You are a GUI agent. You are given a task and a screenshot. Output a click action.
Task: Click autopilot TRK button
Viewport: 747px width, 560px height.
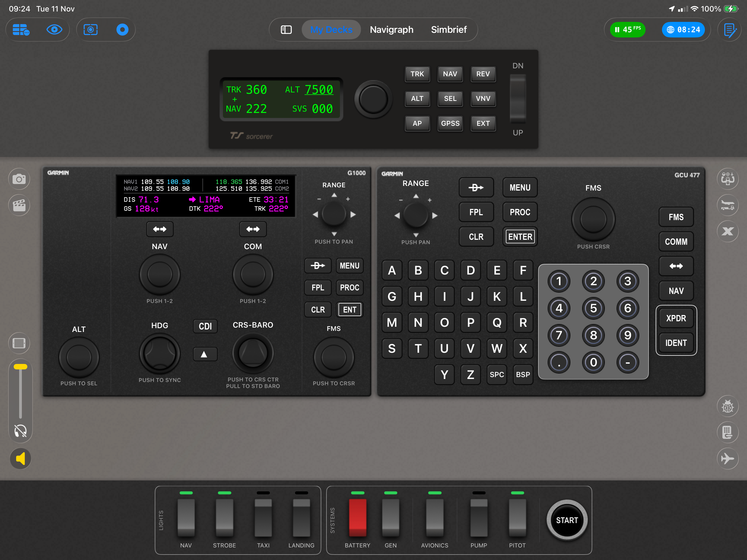[418, 74]
